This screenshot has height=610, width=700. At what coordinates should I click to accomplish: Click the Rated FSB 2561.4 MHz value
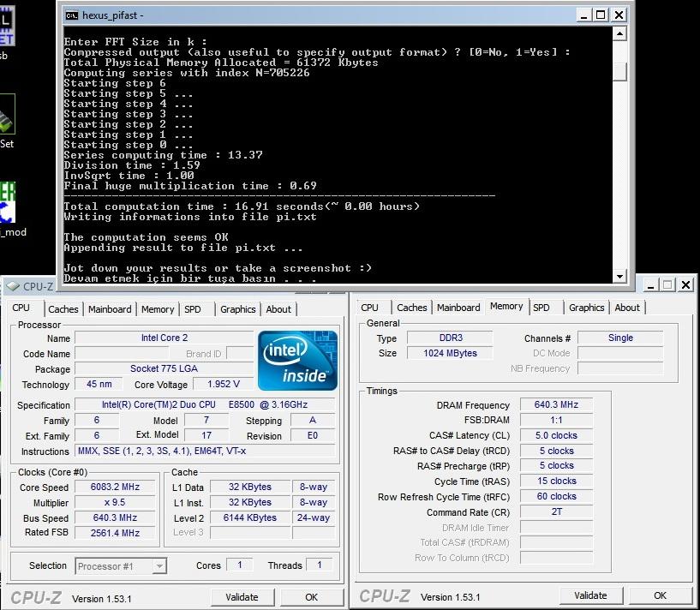tap(115, 533)
